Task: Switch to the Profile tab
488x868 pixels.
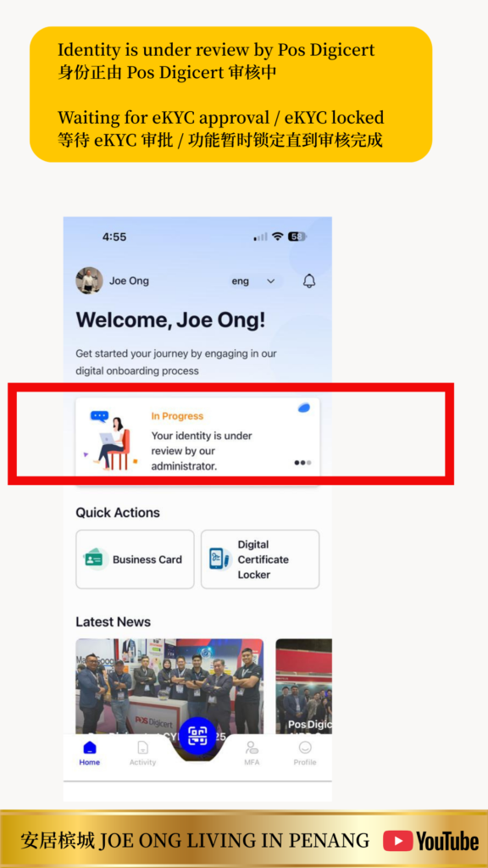Action: [x=305, y=753]
